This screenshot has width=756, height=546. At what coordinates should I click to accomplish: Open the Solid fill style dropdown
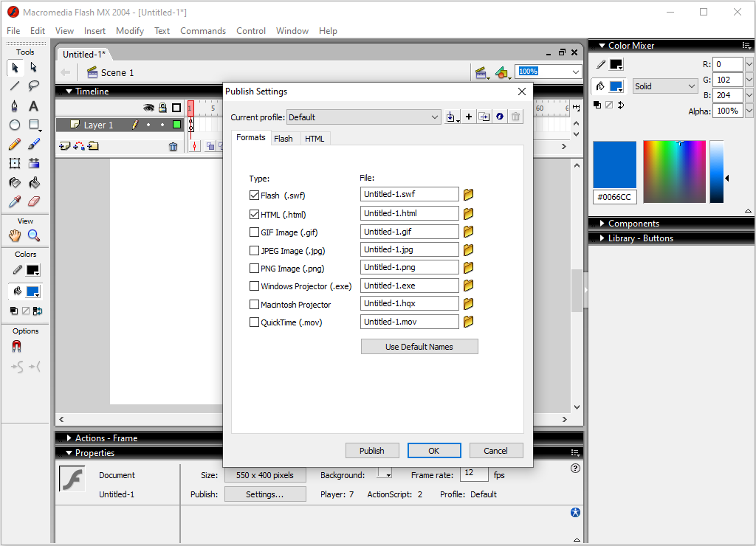coord(664,86)
